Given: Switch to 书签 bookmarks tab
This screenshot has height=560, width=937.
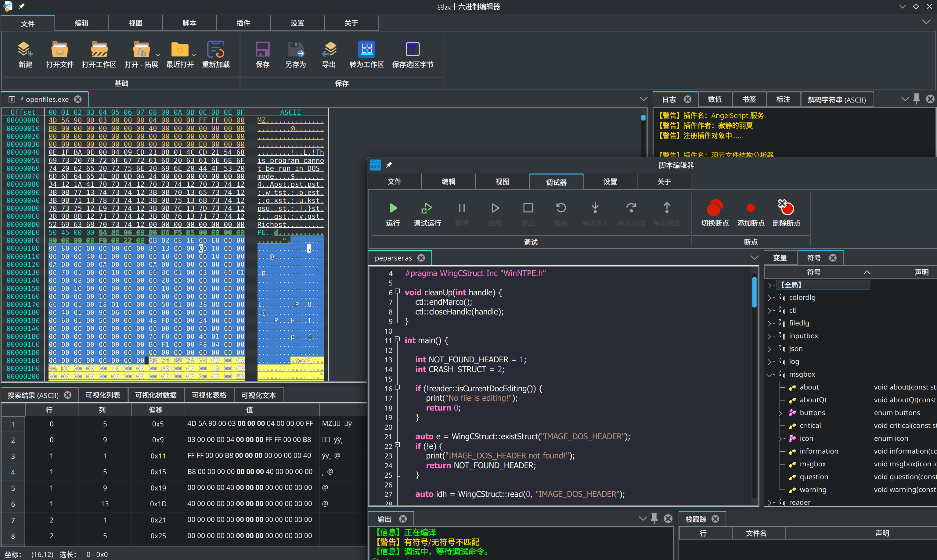Looking at the screenshot, I should point(749,99).
